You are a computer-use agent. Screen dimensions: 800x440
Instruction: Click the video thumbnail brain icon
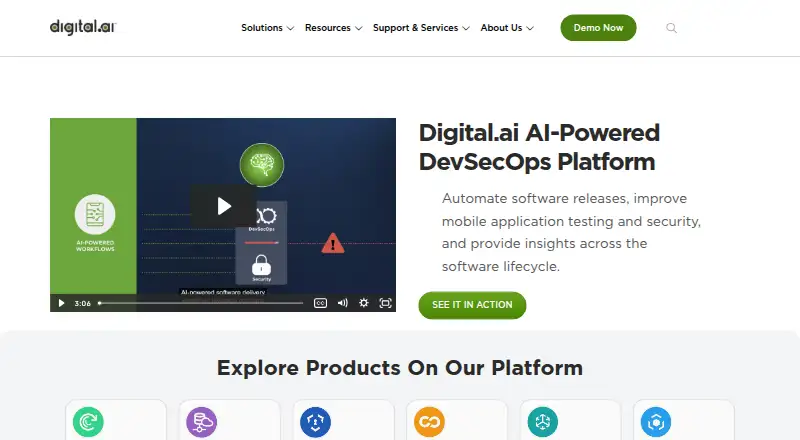coord(262,165)
